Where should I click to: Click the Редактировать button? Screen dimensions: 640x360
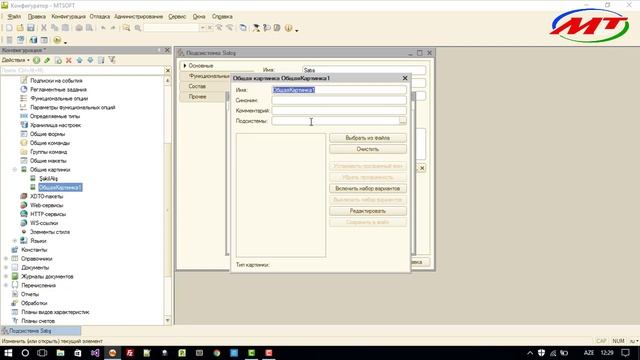point(368,211)
